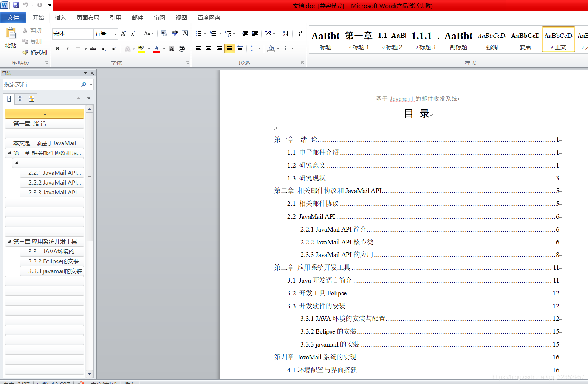Click the 复制 (Copy) button
This screenshot has height=384, width=588.
[x=32, y=41]
